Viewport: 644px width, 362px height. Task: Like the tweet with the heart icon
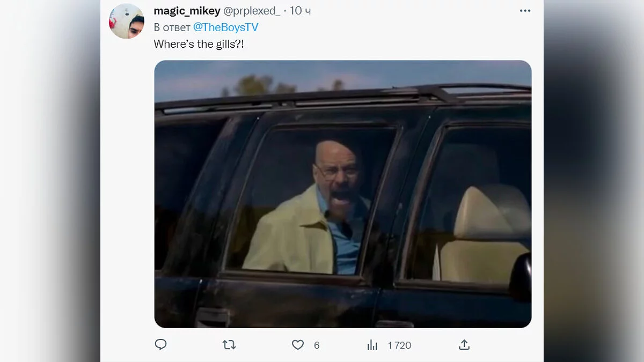tap(298, 345)
